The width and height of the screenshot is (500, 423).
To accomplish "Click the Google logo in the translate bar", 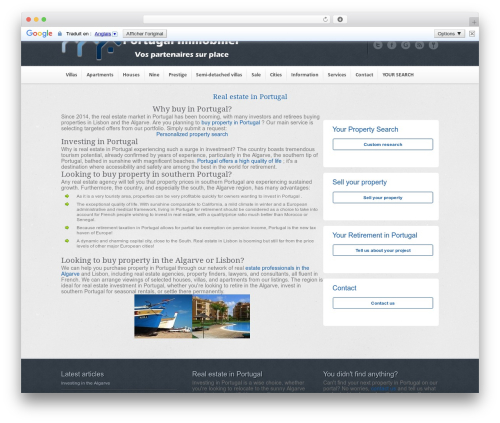I will tap(39, 33).
